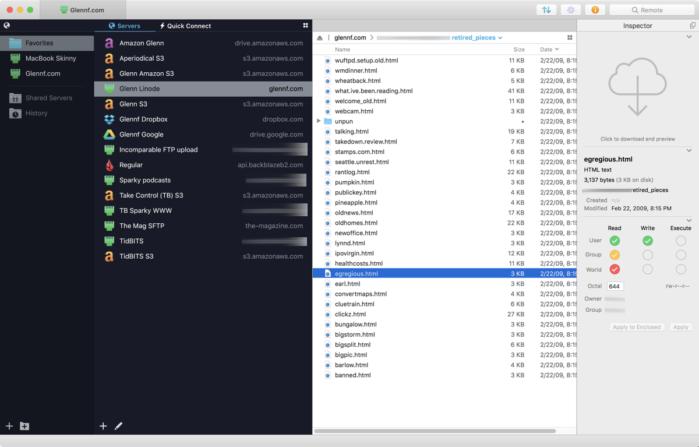Toggle Group Write permission

click(x=648, y=255)
